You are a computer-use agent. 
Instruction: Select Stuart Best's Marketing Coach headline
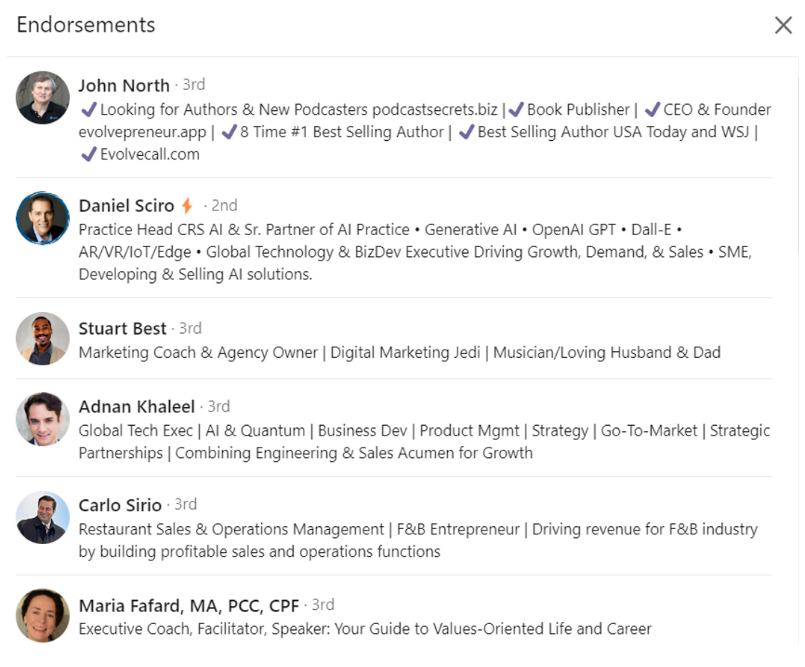click(x=399, y=353)
